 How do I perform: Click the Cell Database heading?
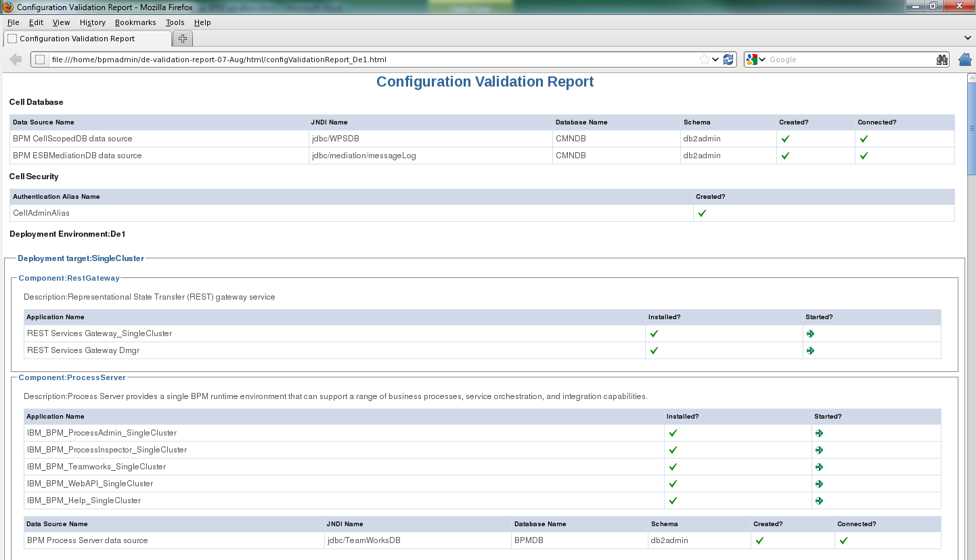click(37, 102)
